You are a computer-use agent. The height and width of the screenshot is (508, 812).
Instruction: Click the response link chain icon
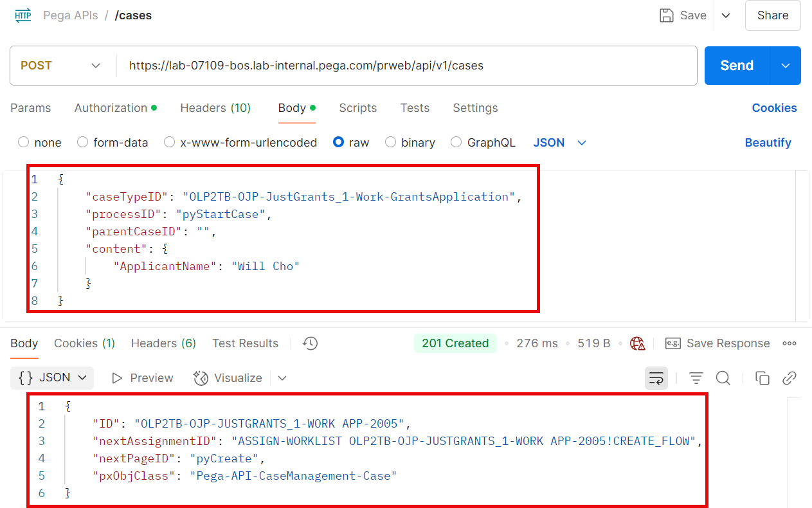coord(789,378)
